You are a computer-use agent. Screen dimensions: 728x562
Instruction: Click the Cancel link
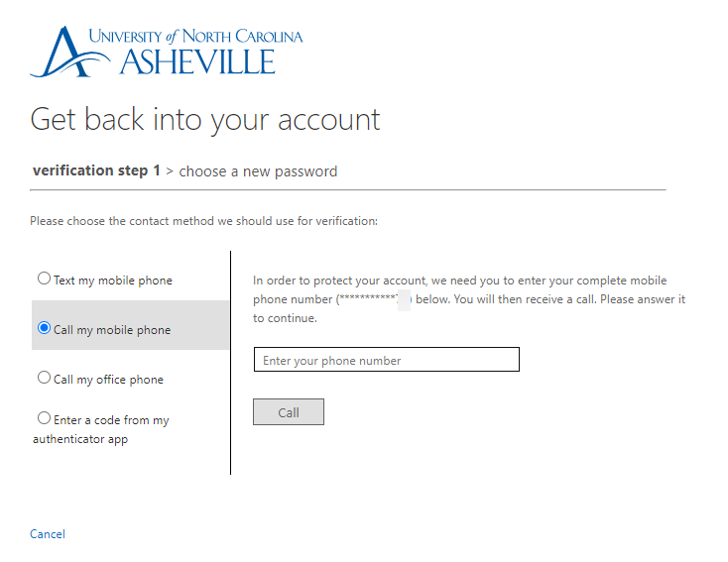pyautogui.click(x=48, y=534)
